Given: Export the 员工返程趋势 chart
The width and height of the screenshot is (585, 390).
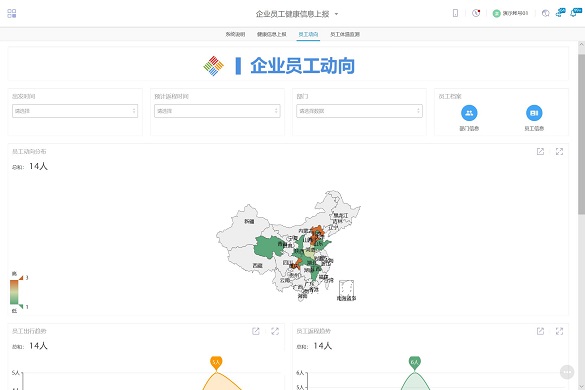Looking at the screenshot, I should pyautogui.click(x=540, y=331).
